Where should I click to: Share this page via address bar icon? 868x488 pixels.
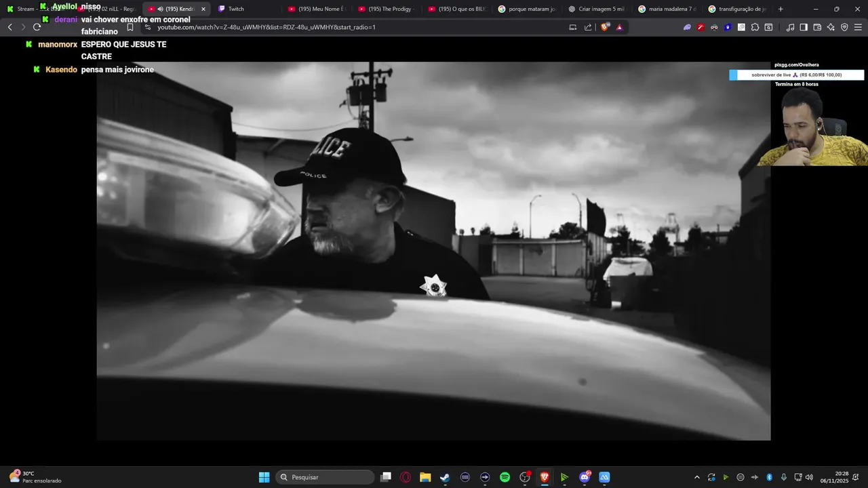(x=588, y=27)
